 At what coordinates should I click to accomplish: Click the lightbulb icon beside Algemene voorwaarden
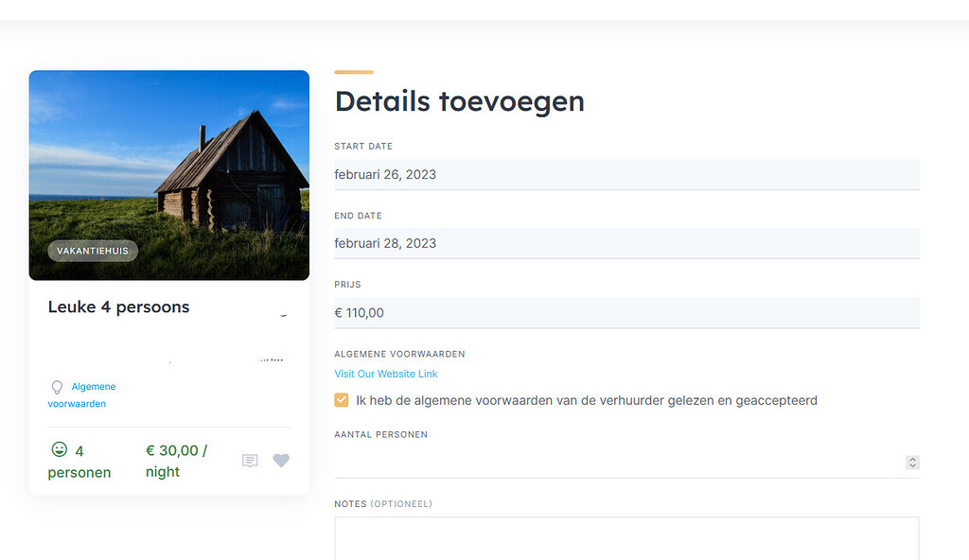pyautogui.click(x=57, y=387)
